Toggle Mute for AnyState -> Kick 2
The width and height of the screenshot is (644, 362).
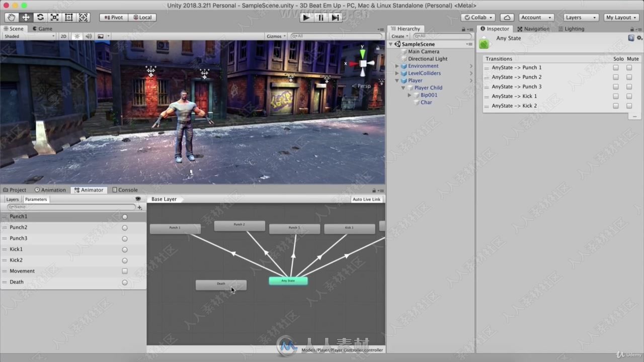tap(629, 106)
